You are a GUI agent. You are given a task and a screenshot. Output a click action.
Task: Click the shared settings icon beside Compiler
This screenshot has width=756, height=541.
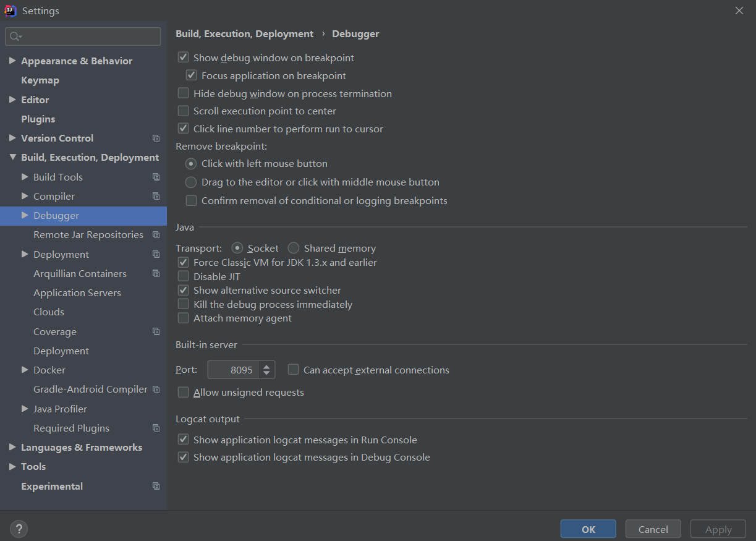pyautogui.click(x=156, y=196)
